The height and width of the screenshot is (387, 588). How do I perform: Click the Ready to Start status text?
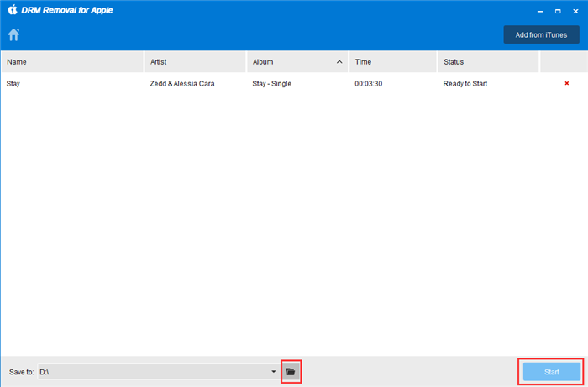465,84
